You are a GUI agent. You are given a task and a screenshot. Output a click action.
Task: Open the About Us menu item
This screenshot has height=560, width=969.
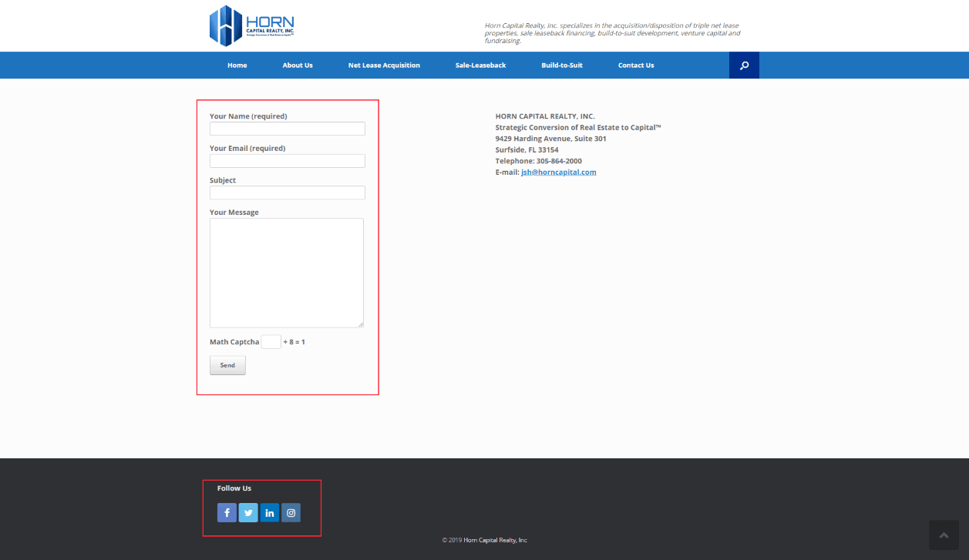[x=298, y=65]
